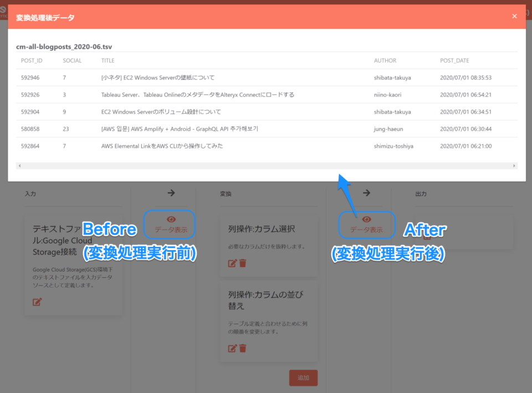Click the right arrow of the table scrollbar

(514, 166)
